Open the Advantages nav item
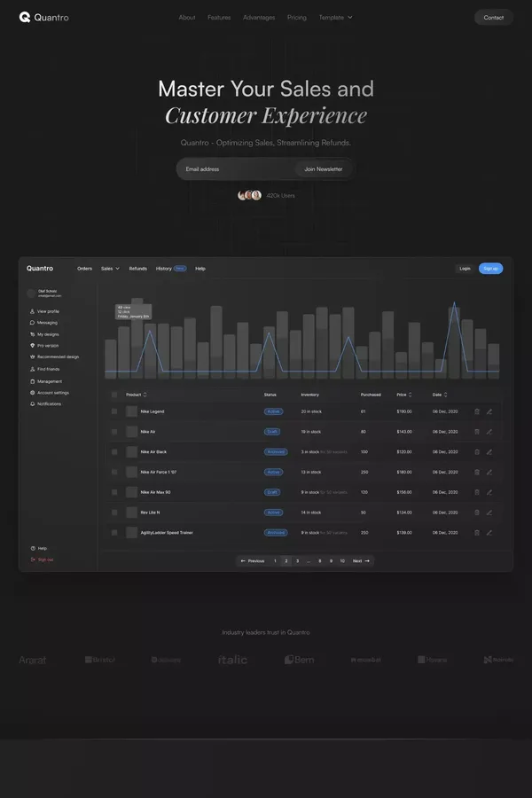Screen dimensions: 532x798 point(259,18)
